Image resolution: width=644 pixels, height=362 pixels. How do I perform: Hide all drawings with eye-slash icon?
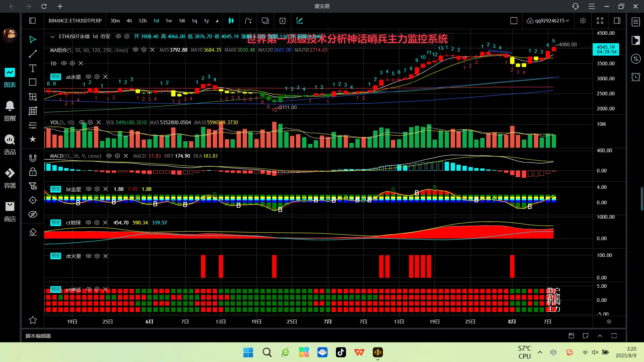click(33, 214)
